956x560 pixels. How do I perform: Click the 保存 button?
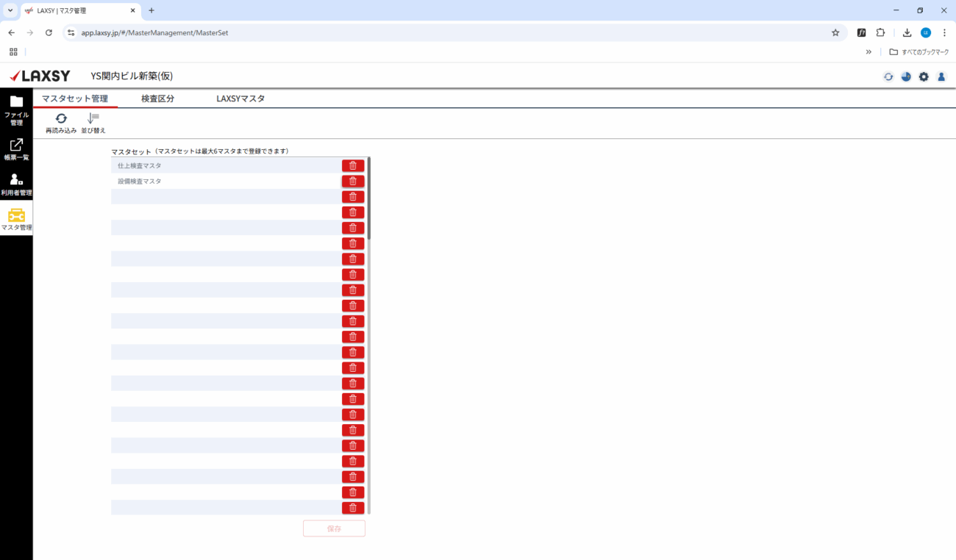(334, 528)
